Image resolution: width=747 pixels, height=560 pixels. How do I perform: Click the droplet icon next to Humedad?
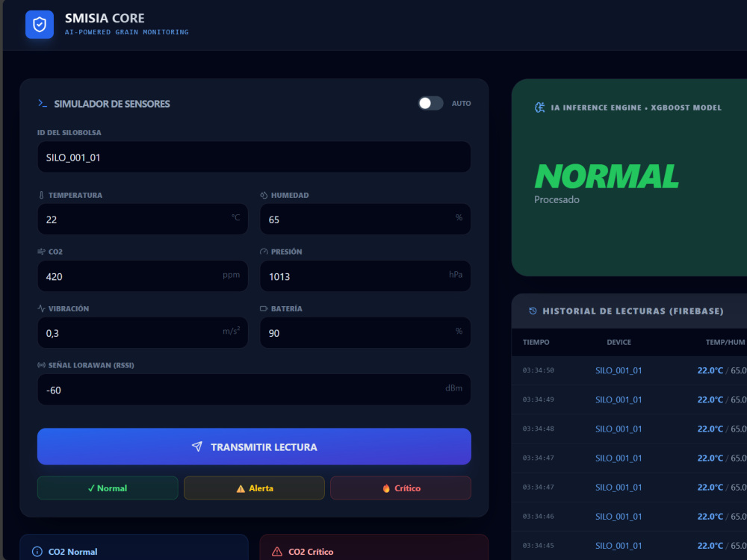[x=264, y=195]
